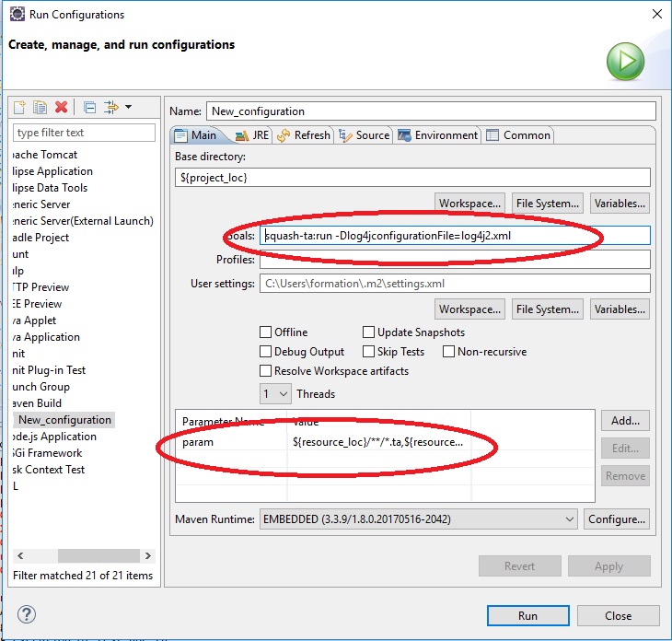
Task: Click the filter launch configurations icon
Action: (110, 107)
